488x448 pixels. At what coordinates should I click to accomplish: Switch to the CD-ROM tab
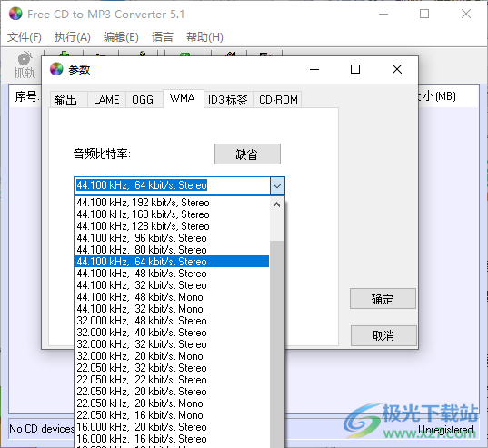click(x=278, y=100)
